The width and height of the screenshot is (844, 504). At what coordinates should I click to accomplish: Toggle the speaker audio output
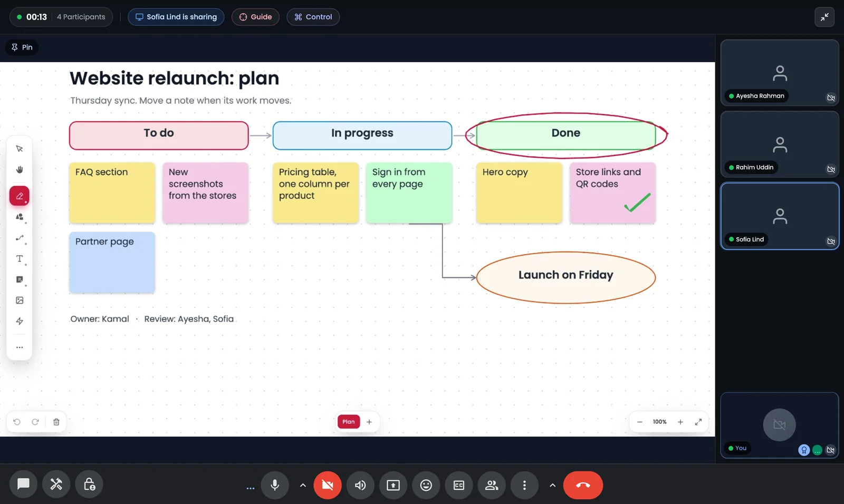click(360, 485)
